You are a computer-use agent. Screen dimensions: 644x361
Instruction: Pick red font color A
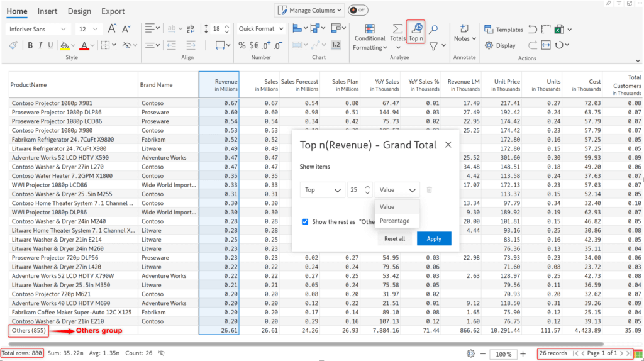point(84,45)
